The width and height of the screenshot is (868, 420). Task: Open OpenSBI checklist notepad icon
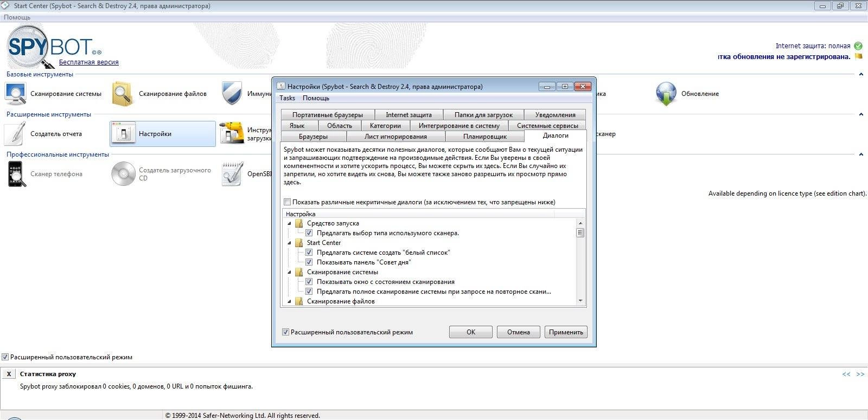click(232, 174)
